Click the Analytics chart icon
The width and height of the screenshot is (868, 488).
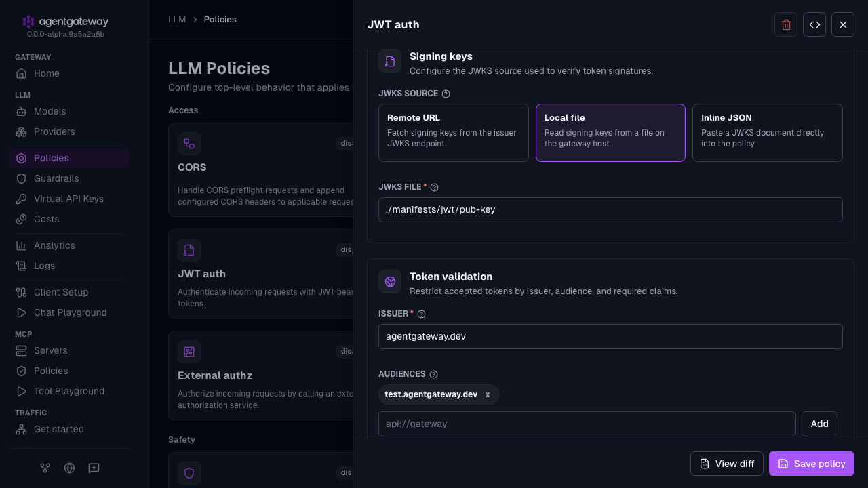(x=21, y=245)
